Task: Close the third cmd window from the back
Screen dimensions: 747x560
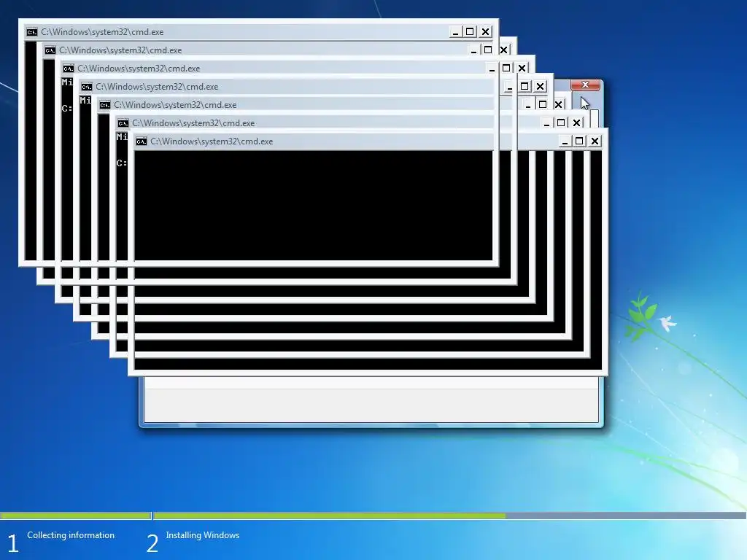Action: click(522, 68)
